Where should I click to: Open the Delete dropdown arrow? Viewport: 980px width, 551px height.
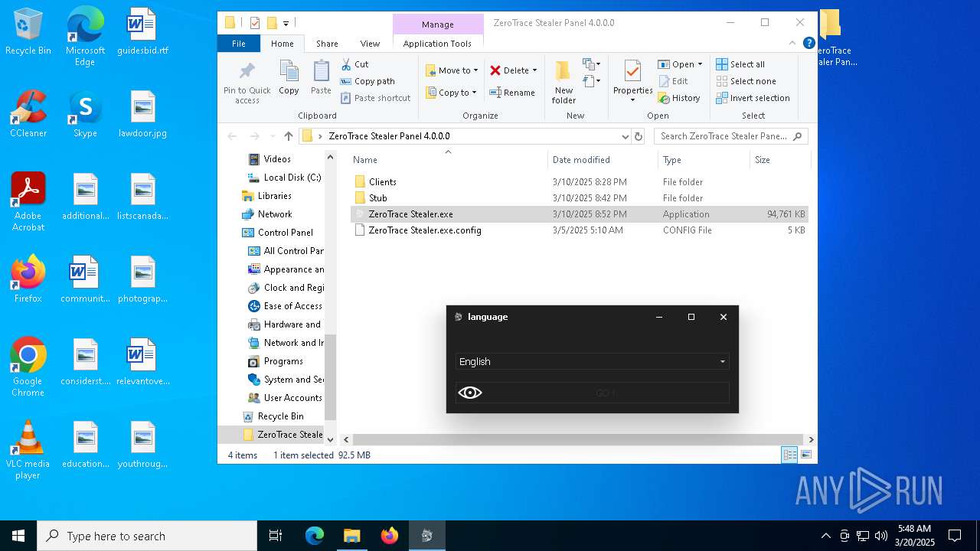coord(534,70)
